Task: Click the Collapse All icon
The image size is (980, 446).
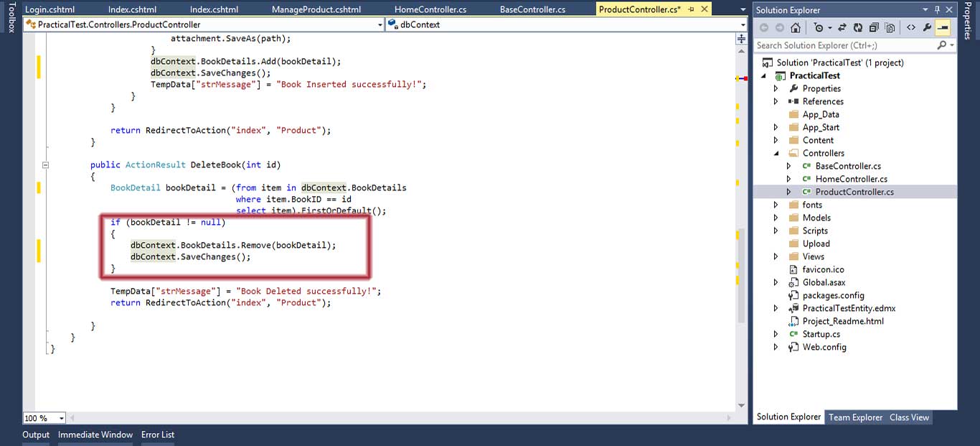Action: pyautogui.click(x=874, y=27)
